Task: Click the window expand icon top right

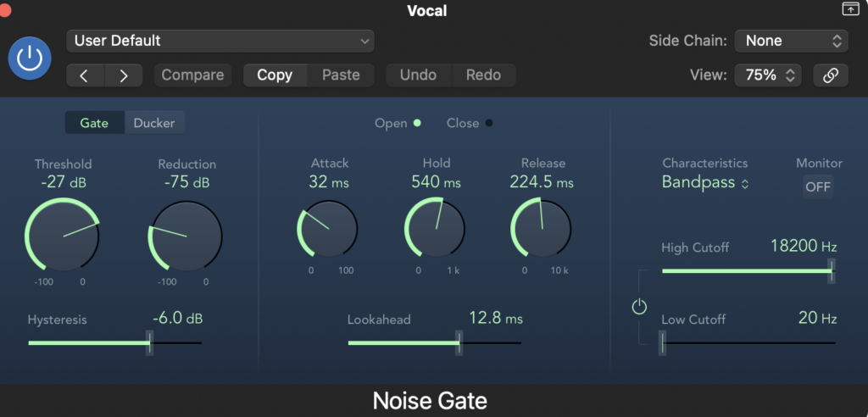Action: (x=850, y=9)
